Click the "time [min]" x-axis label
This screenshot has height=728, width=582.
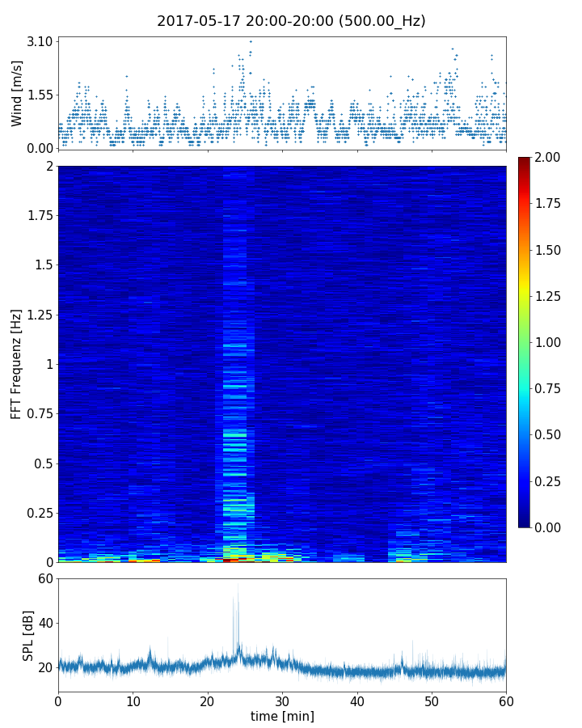coord(282,716)
